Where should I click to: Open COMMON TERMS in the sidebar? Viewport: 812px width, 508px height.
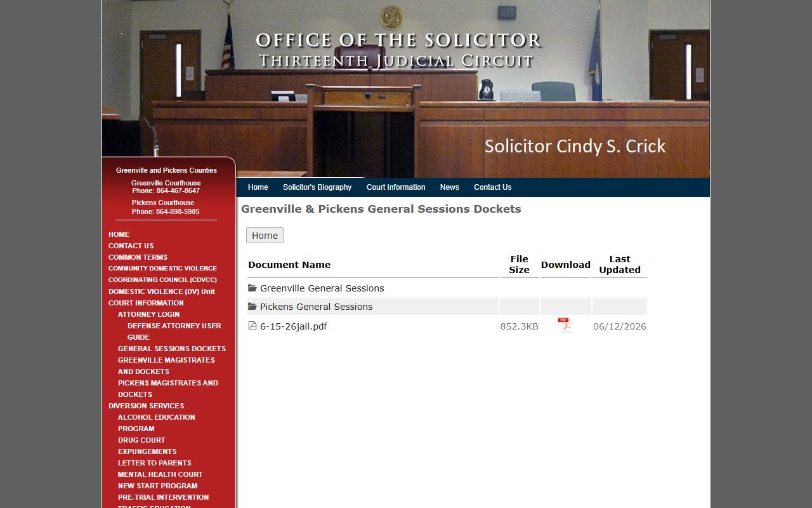(138, 257)
